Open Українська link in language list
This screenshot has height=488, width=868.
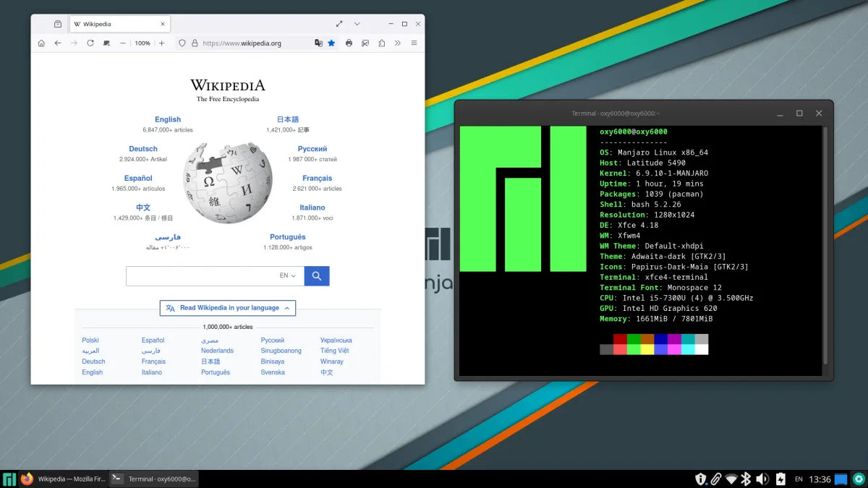336,340
